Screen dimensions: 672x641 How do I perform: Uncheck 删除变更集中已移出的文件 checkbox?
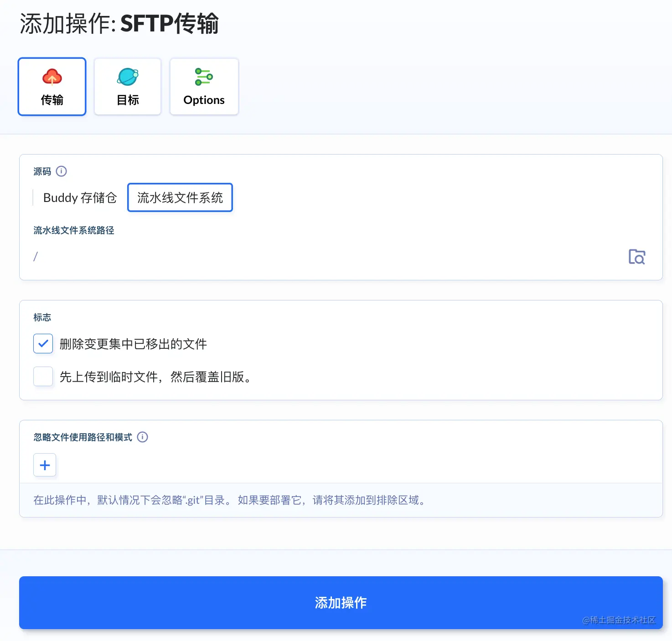coord(43,344)
